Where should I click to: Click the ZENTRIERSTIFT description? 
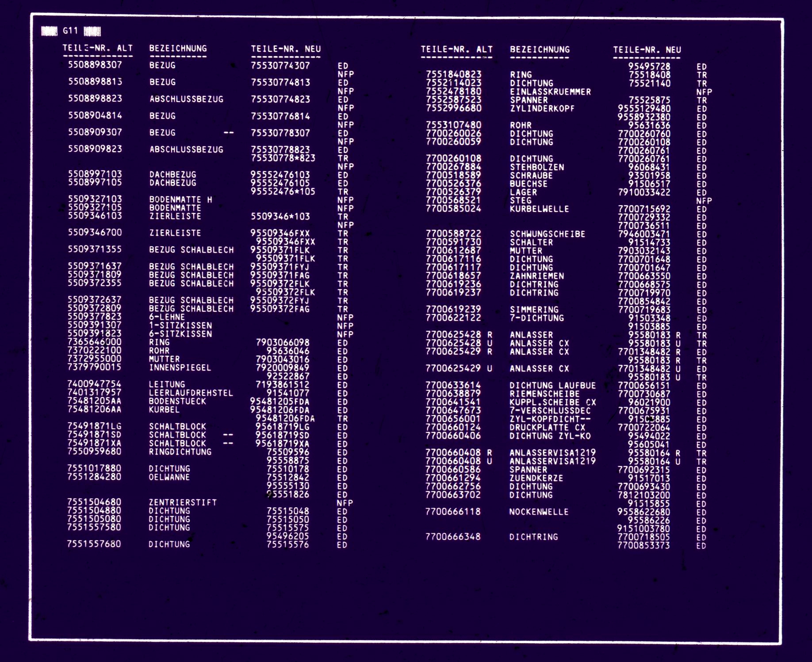(x=183, y=502)
